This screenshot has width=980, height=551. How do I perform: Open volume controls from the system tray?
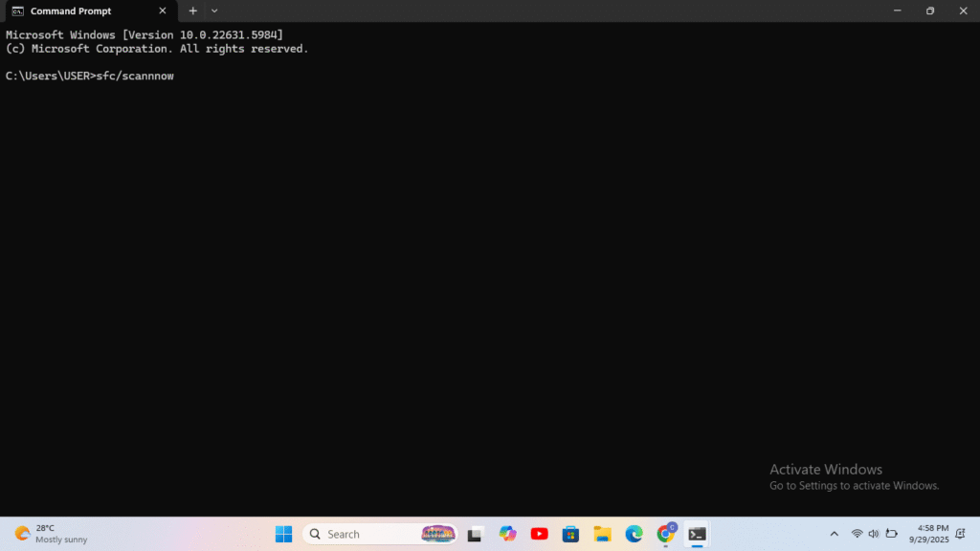point(874,534)
